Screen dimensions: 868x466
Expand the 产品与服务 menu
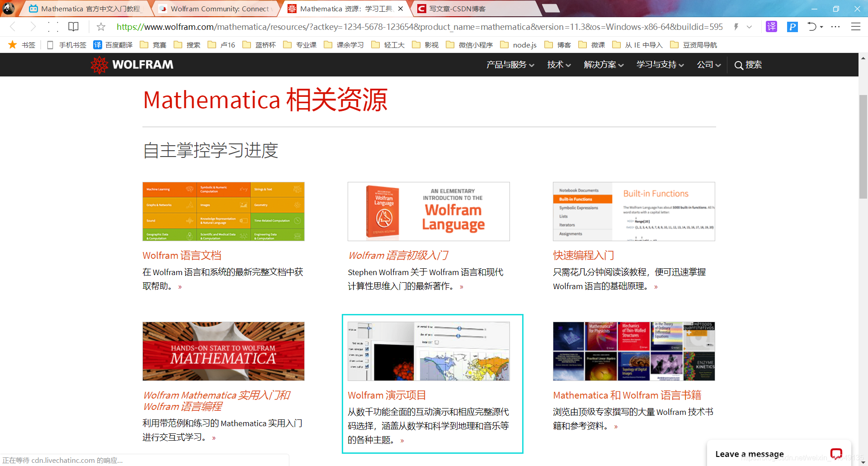[510, 65]
